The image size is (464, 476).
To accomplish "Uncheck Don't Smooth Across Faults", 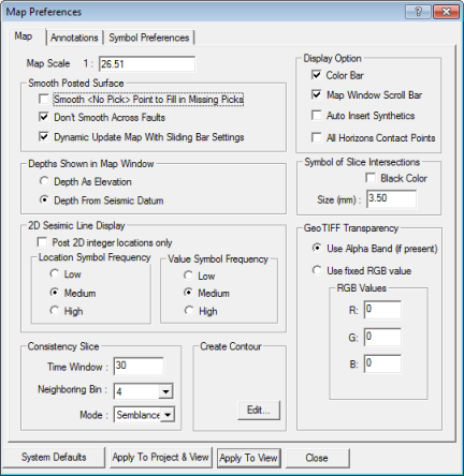I will tap(44, 117).
